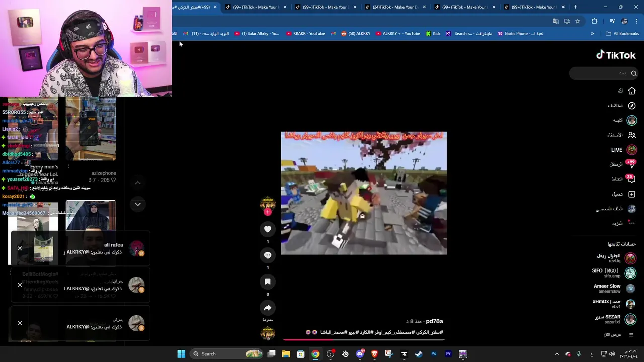Follow creator with red plus badge
Viewport: 644px width, 362px height.
(x=268, y=212)
